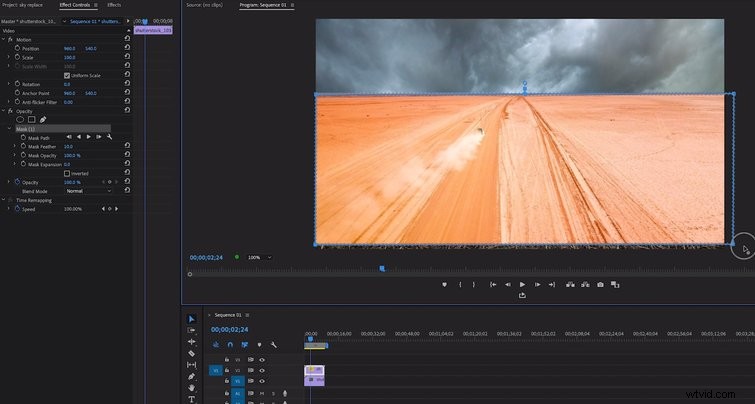Expand the Scale property
This screenshot has height=404, width=755.
(x=8, y=57)
